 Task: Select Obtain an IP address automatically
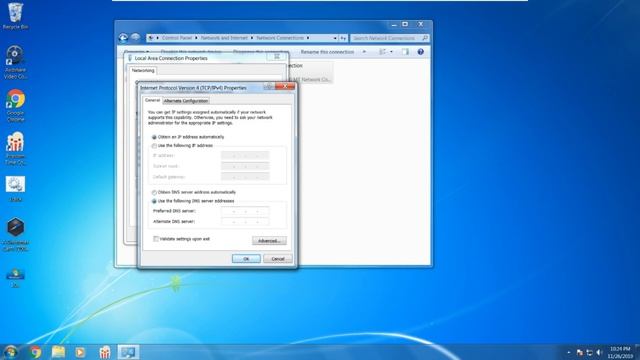[188, 137]
